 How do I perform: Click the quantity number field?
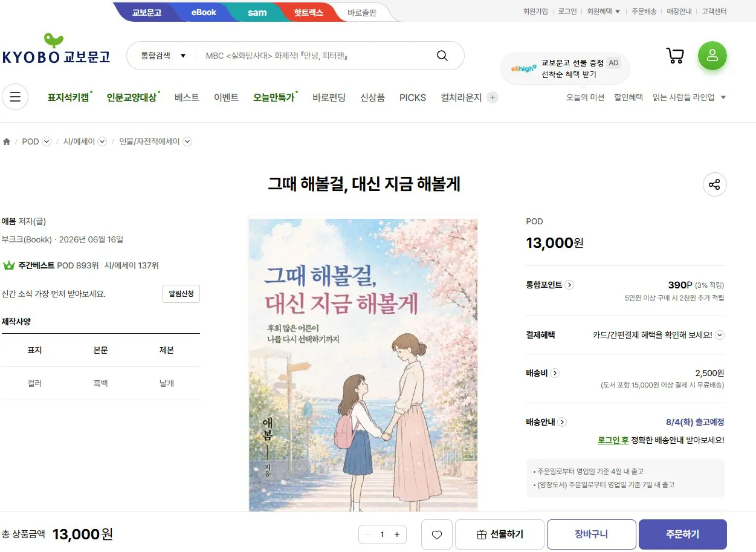coord(382,534)
